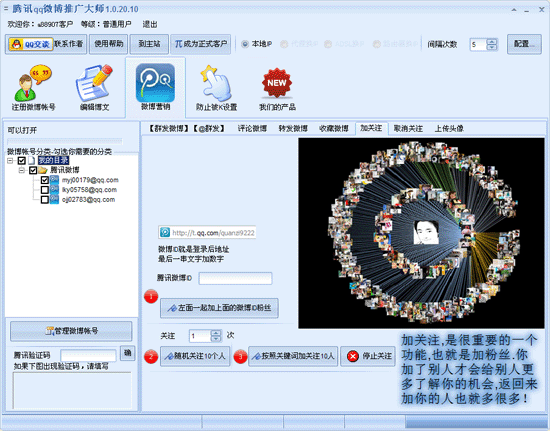Viewport: 550px width, 431px height.
Task: Select the oj02783@qq.com tree row
Action: pos(88,200)
